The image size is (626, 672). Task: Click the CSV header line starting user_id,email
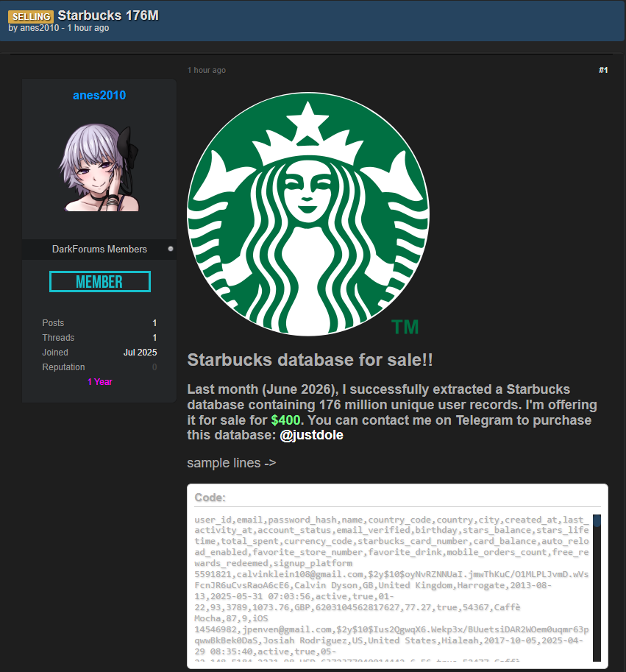tap(391, 541)
